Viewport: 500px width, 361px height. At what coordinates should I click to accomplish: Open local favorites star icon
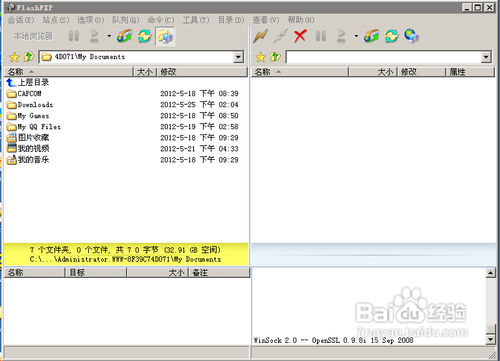click(14, 57)
